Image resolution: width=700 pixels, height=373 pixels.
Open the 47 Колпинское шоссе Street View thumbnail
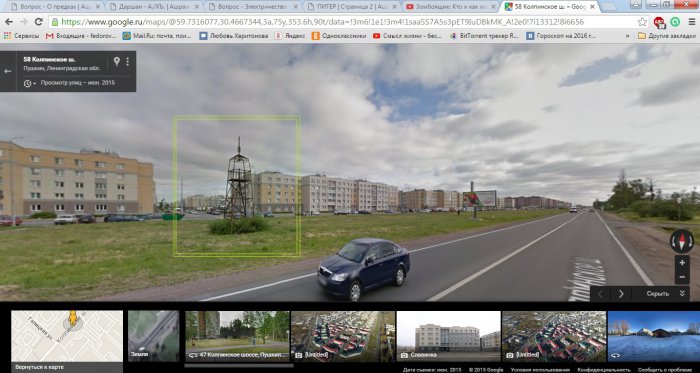point(237,336)
